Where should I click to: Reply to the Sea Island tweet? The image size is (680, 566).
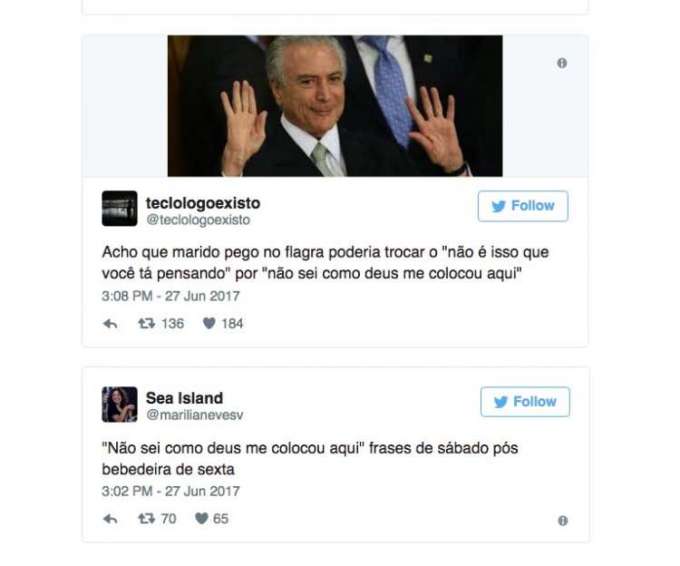click(110, 519)
